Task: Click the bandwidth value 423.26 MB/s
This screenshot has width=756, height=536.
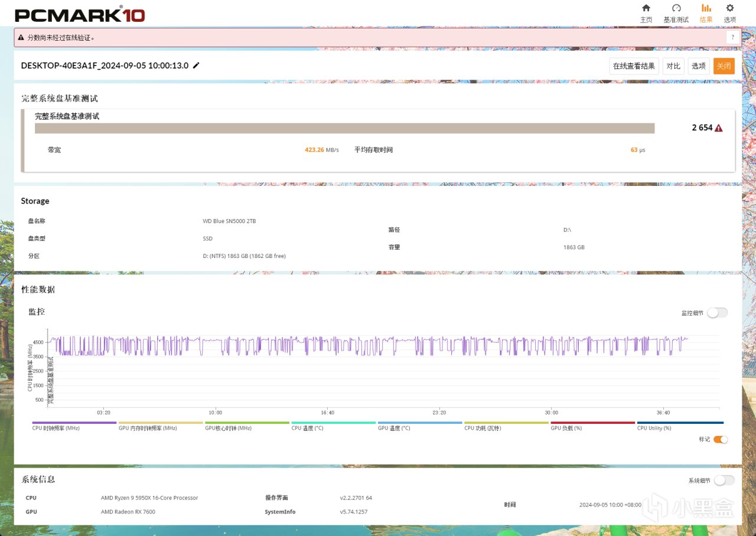Action: (322, 150)
